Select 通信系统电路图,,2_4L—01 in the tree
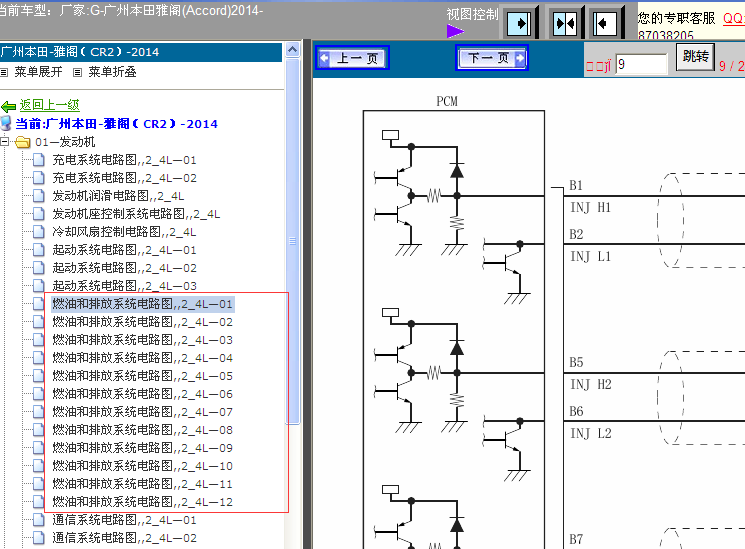745x549 pixels. [124, 520]
